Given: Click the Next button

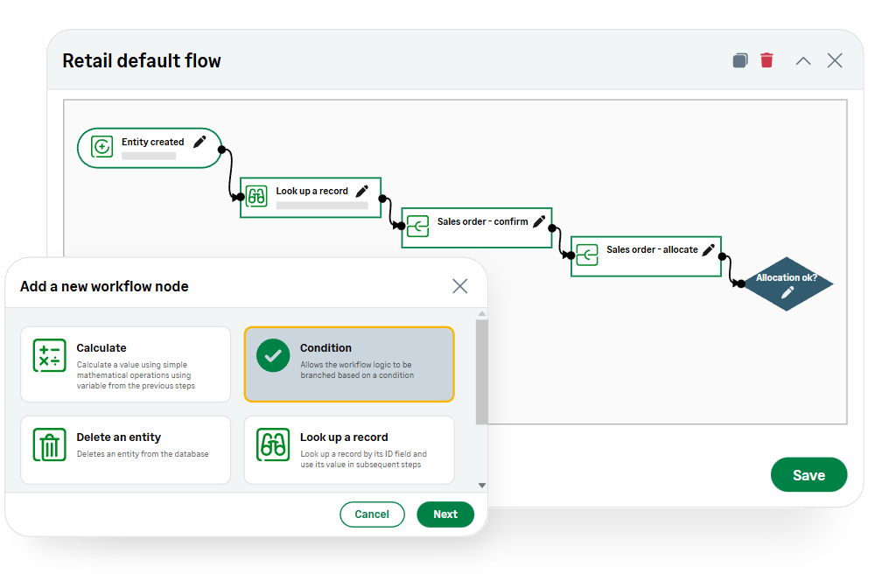Looking at the screenshot, I should pos(445,514).
